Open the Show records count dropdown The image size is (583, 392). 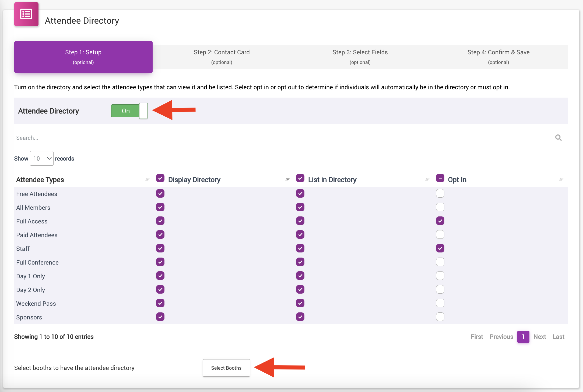point(42,159)
